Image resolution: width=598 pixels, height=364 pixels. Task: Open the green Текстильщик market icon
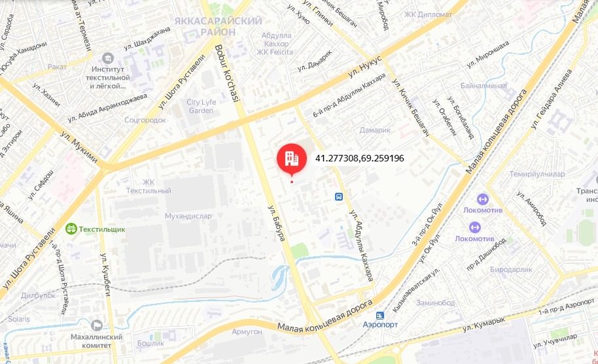71,229
